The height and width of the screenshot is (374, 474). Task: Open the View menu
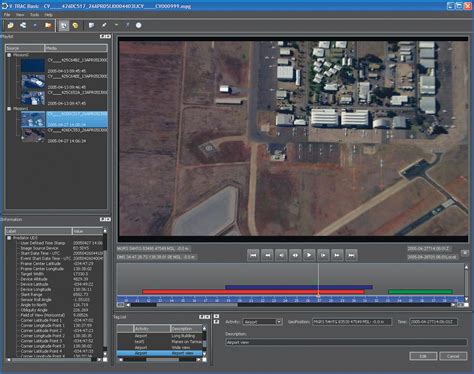tap(20, 15)
